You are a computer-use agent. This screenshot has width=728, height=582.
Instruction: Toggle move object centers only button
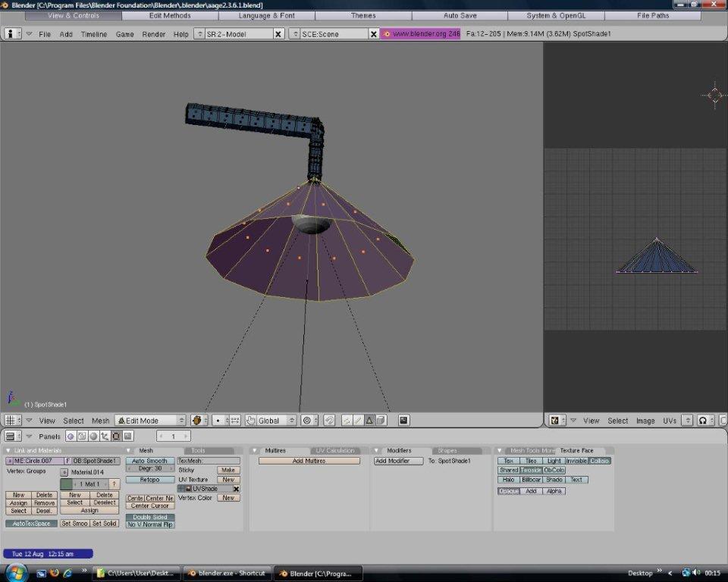pos(235,421)
